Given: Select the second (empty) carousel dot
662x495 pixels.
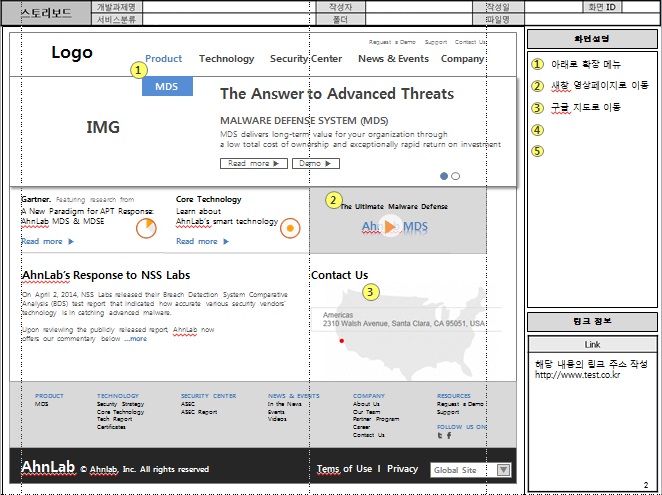Looking at the screenshot, I should (x=455, y=176).
